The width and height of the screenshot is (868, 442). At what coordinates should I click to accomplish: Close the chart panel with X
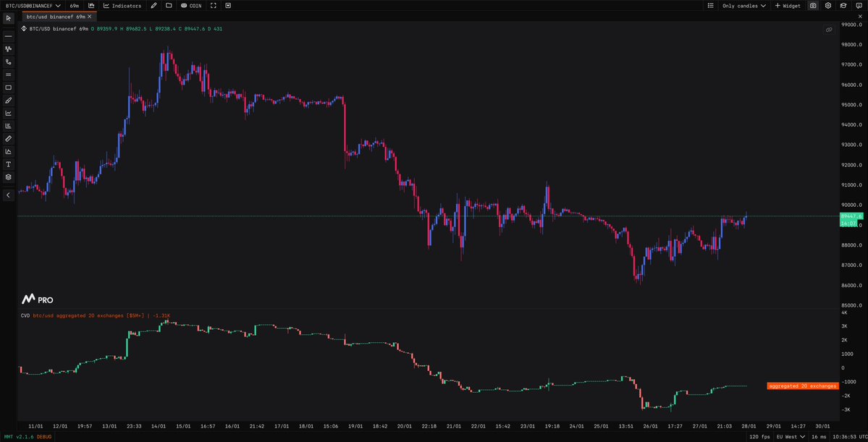pos(860,17)
